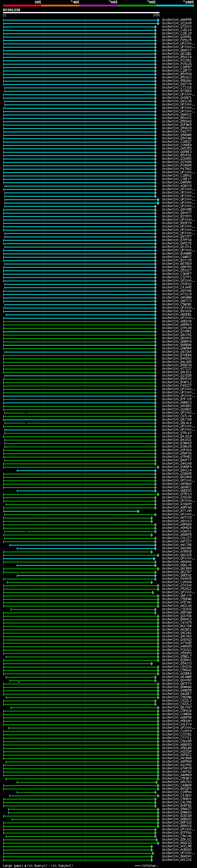Screen dimensions: 197x868
Task: Open hit UniRef100_Q3TKR5
Action: [x=177, y=162]
